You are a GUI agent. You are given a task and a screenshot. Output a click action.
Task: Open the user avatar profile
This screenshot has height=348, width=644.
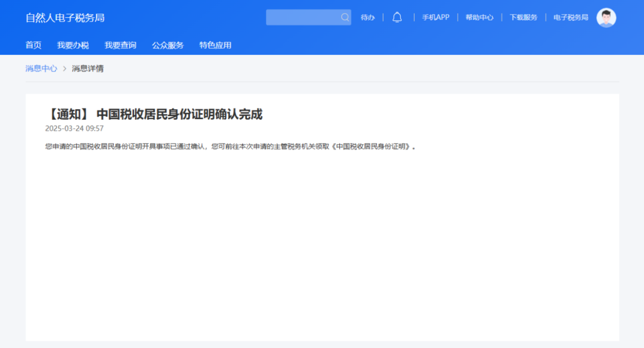606,17
